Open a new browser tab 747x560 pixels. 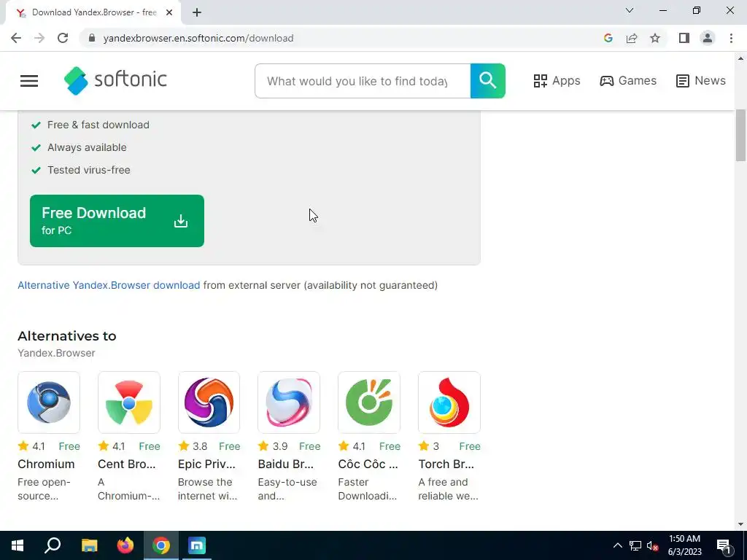tap(197, 12)
